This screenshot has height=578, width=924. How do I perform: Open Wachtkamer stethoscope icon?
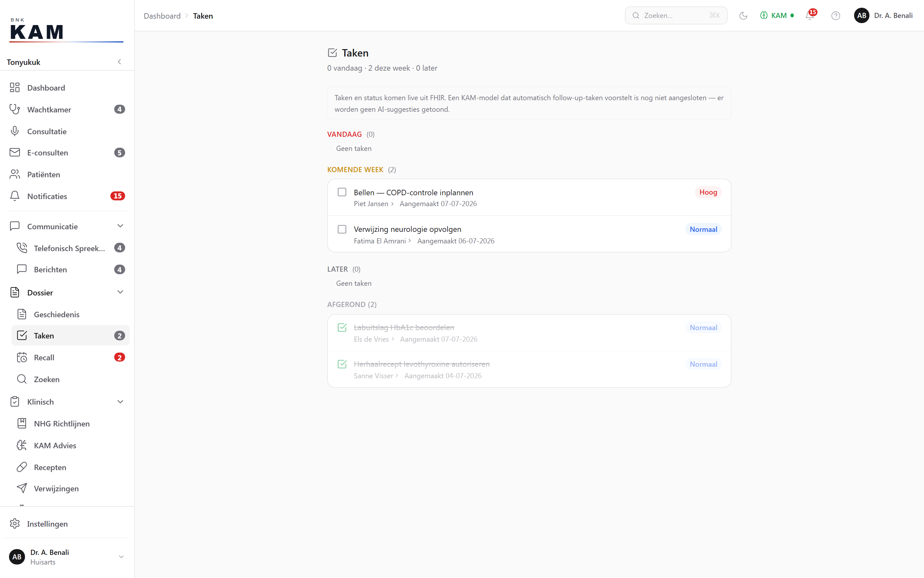14,109
